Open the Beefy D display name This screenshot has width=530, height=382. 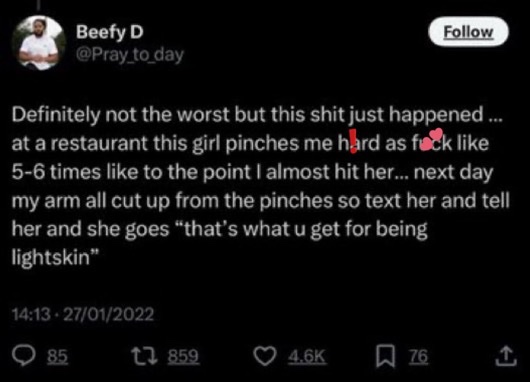click(110, 32)
